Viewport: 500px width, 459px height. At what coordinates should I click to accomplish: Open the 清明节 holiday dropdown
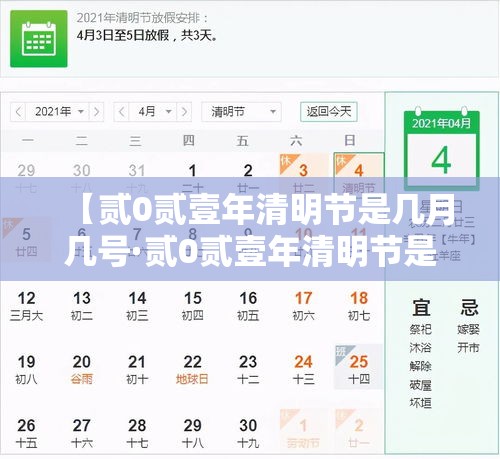coord(241,112)
